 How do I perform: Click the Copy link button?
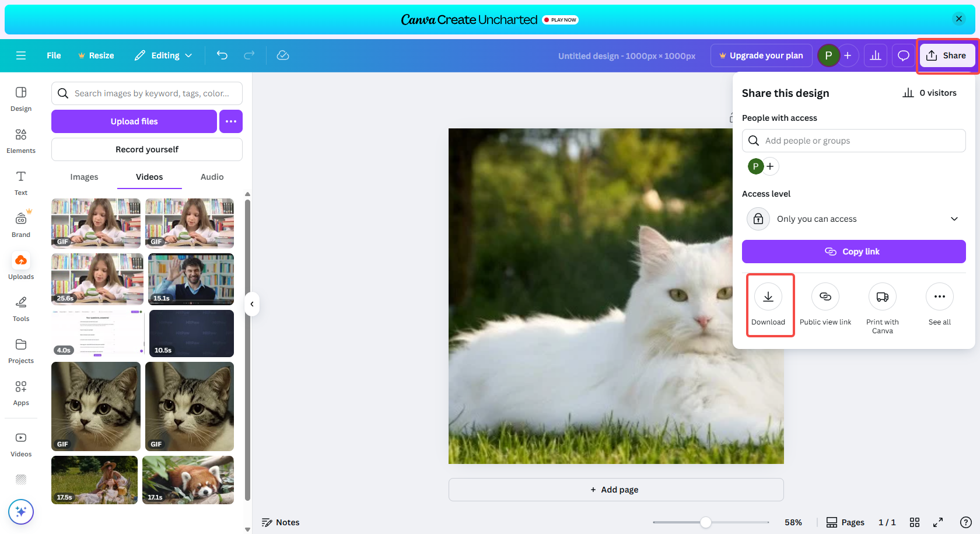coord(854,252)
